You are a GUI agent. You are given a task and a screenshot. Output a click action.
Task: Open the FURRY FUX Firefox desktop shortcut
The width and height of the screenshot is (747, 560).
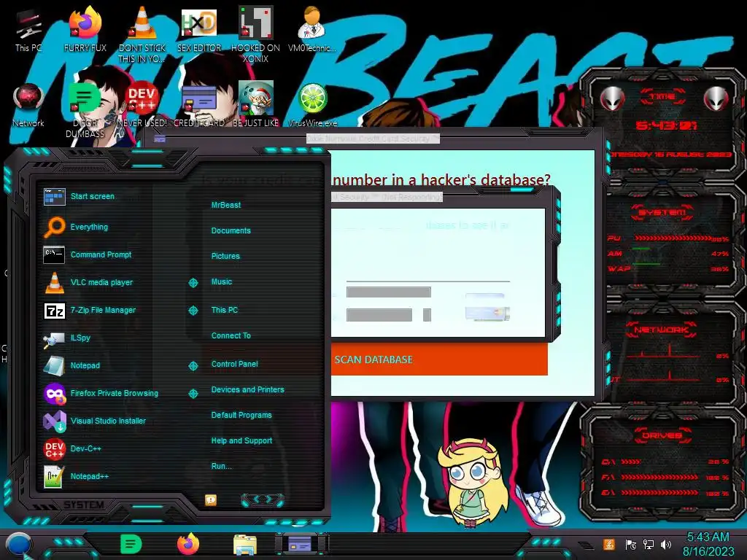coord(85,31)
